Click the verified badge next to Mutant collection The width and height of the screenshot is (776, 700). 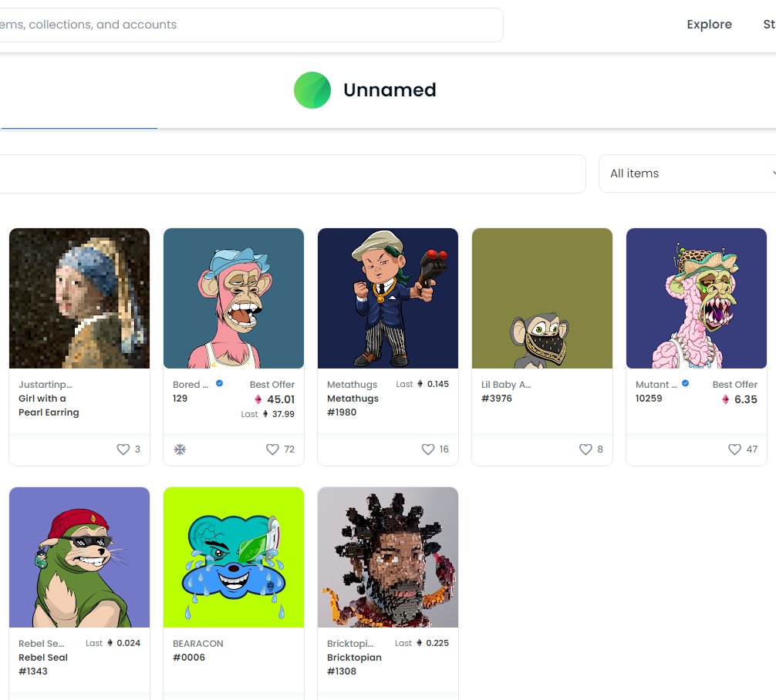pos(686,383)
